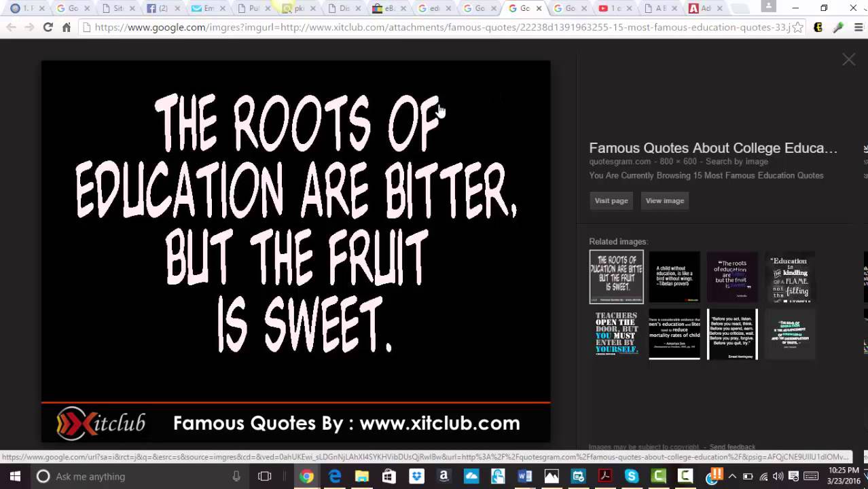Click the 'Ask me anything' search box
This screenshot has width=868, height=489.
[139, 476]
